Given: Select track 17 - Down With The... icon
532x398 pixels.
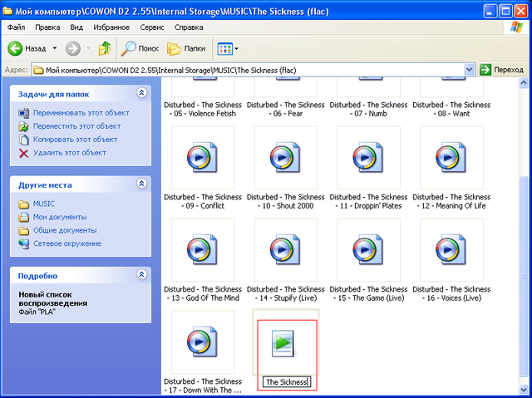Looking at the screenshot, I should pyautogui.click(x=203, y=342).
